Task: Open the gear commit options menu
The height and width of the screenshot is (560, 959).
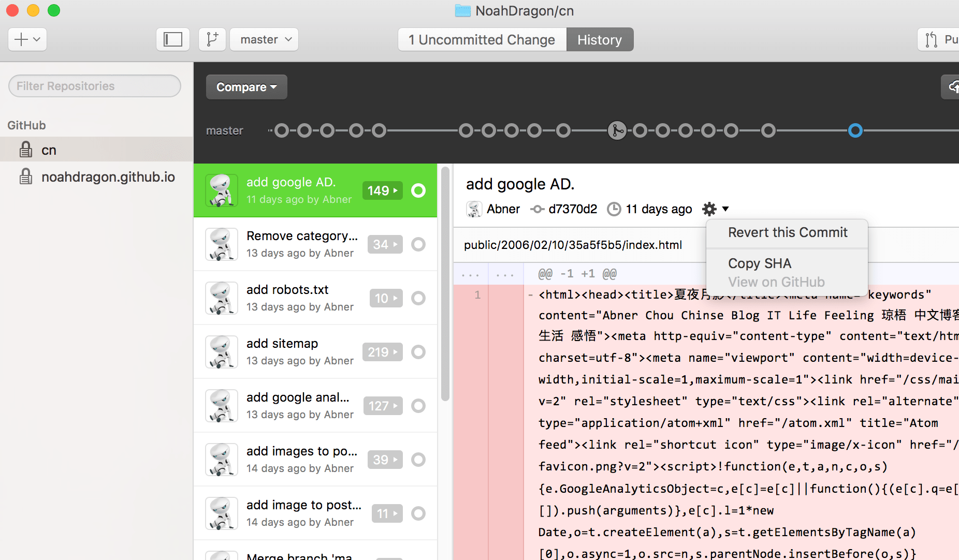Action: (715, 209)
